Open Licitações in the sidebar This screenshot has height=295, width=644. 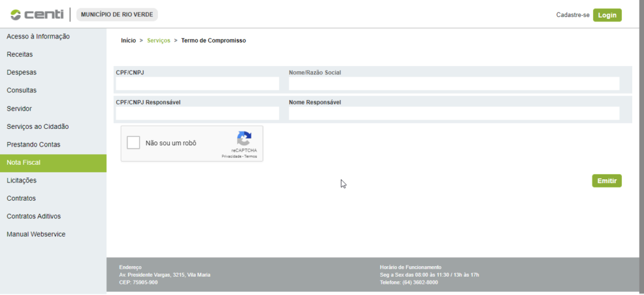click(22, 181)
